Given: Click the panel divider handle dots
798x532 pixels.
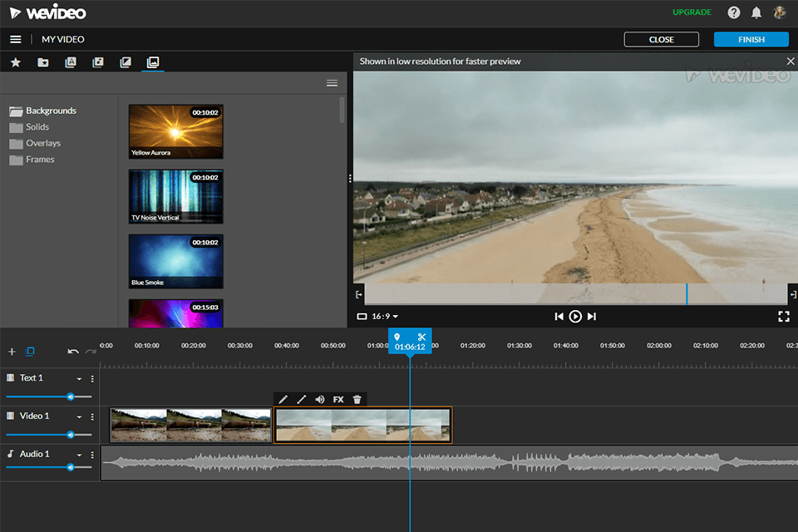Looking at the screenshot, I should [350, 178].
